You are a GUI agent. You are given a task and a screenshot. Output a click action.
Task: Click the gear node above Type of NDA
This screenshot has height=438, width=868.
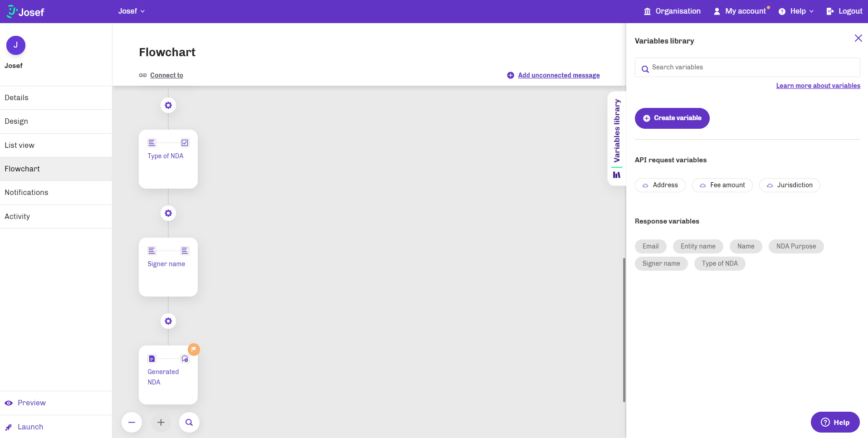pyautogui.click(x=168, y=105)
